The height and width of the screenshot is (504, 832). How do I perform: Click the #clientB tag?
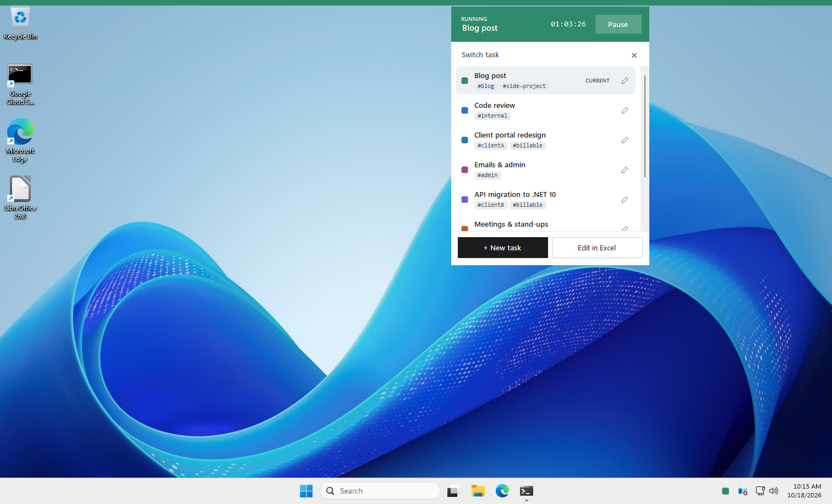coord(491,205)
